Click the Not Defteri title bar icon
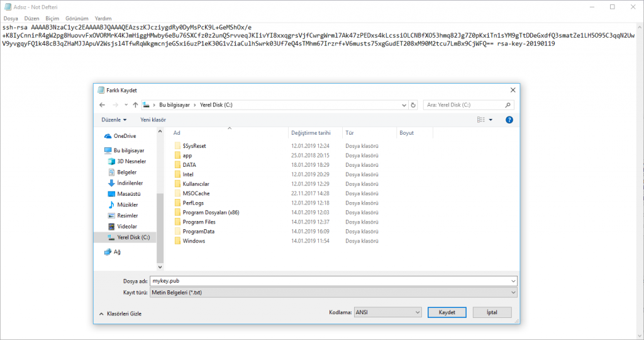The image size is (644, 340). (x=8, y=7)
